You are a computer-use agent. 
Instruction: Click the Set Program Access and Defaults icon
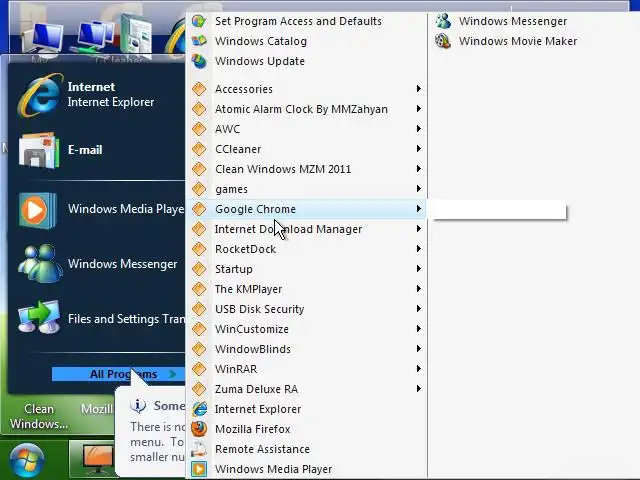(199, 21)
